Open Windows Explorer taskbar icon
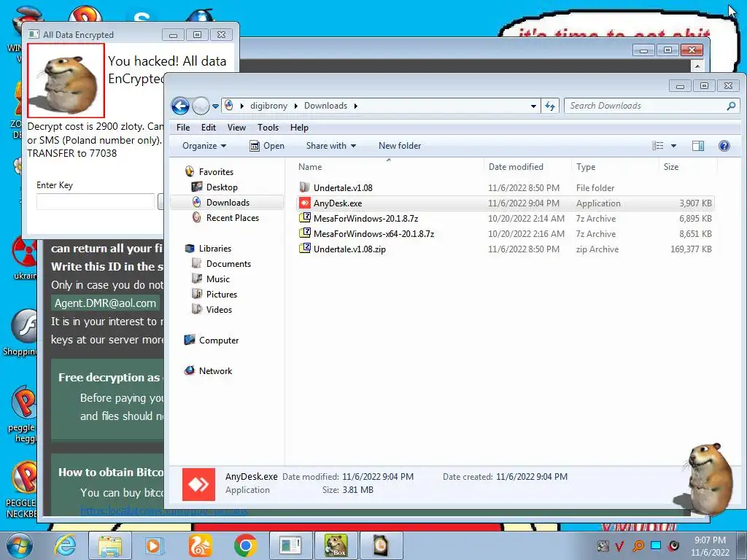 (x=110, y=545)
